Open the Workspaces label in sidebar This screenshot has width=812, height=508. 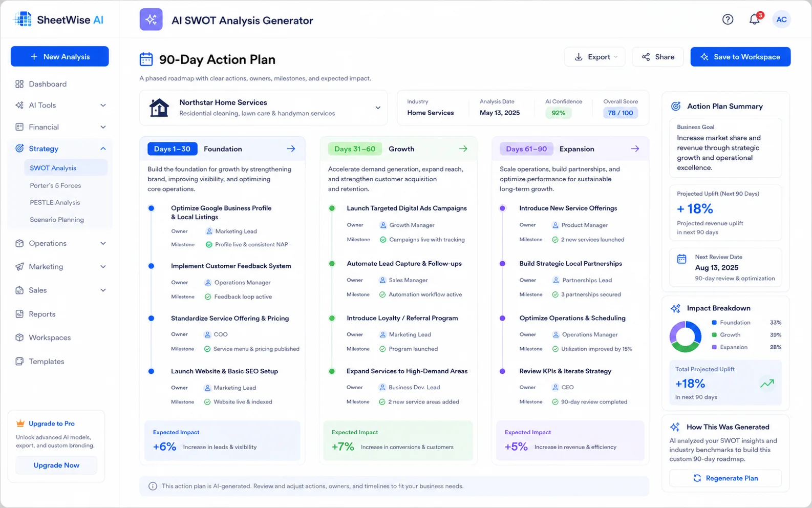50,337
